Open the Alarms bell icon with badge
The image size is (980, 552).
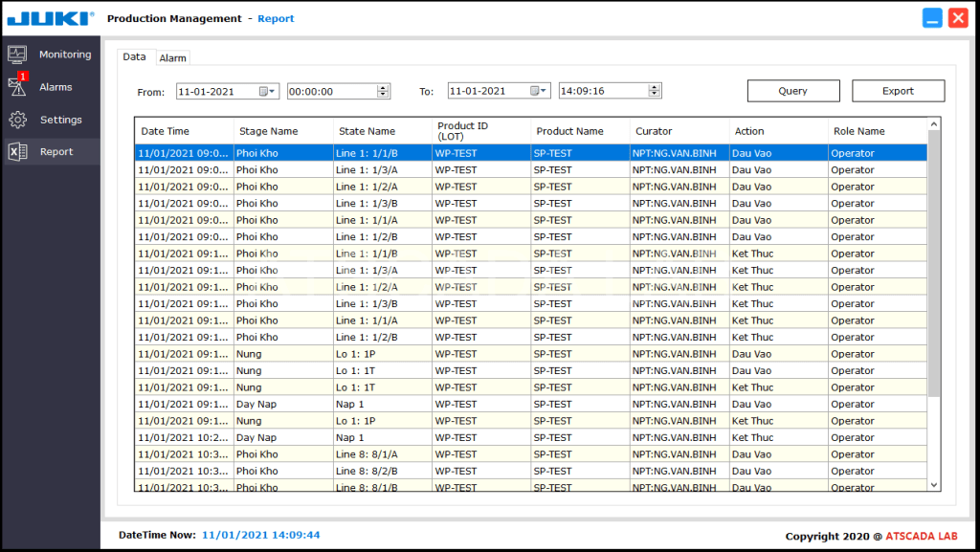17,87
